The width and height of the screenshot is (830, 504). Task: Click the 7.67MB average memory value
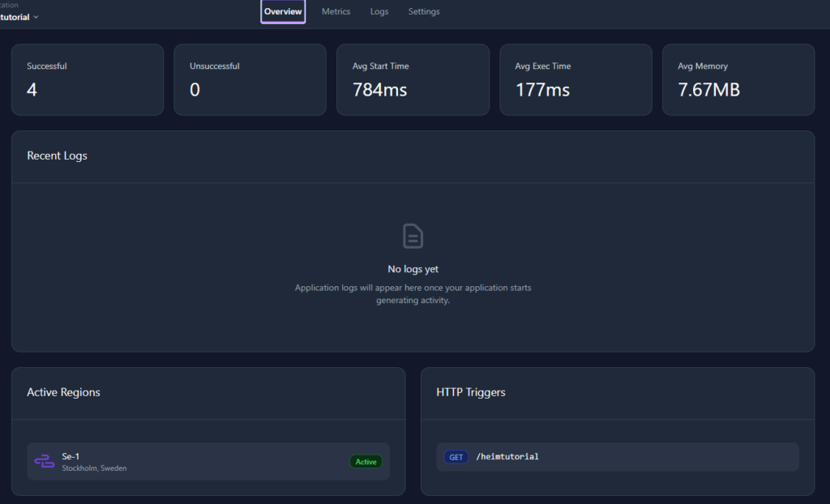pos(708,89)
